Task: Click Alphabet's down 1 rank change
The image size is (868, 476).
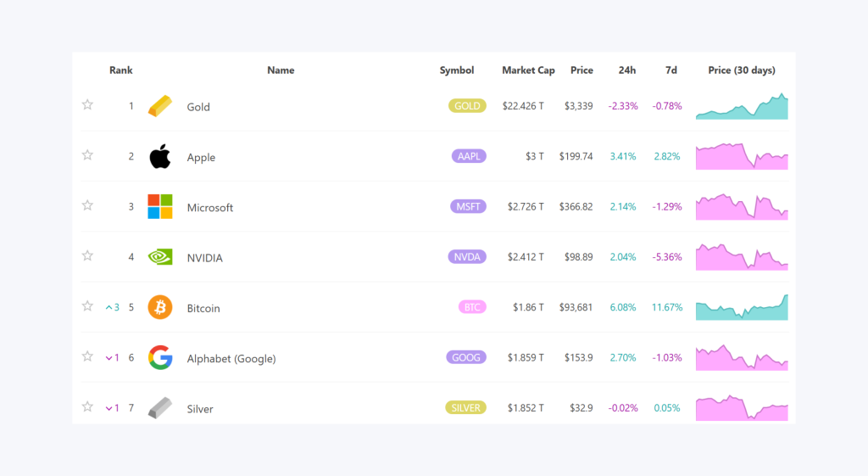Action: pyautogui.click(x=113, y=358)
